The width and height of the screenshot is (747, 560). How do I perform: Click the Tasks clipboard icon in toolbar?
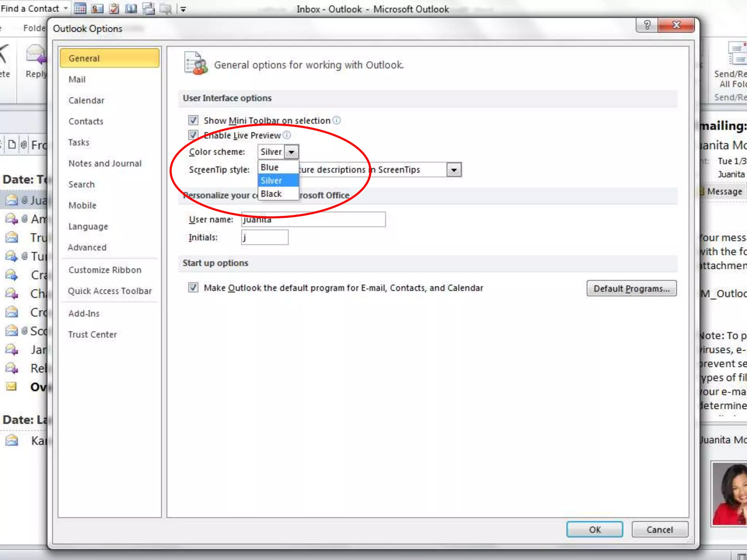pyautogui.click(x=114, y=8)
